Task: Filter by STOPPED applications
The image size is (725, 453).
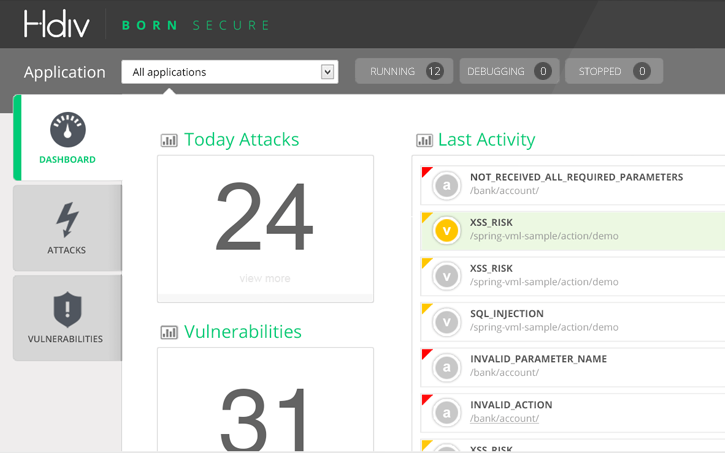Action: (614, 71)
